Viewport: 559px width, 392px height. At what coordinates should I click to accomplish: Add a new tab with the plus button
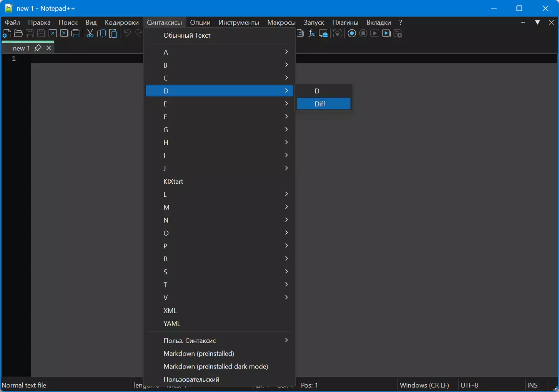523,22
